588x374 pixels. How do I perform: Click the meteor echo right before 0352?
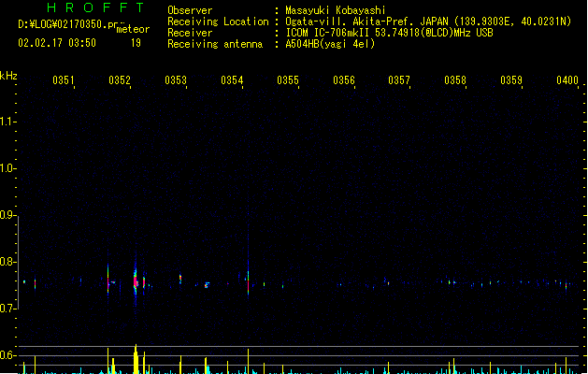[108, 280]
